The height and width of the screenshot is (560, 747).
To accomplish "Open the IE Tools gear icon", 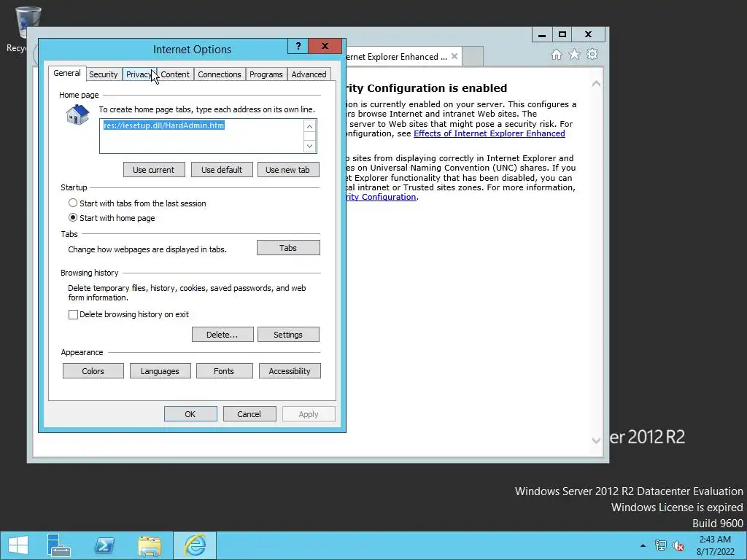I will point(592,54).
